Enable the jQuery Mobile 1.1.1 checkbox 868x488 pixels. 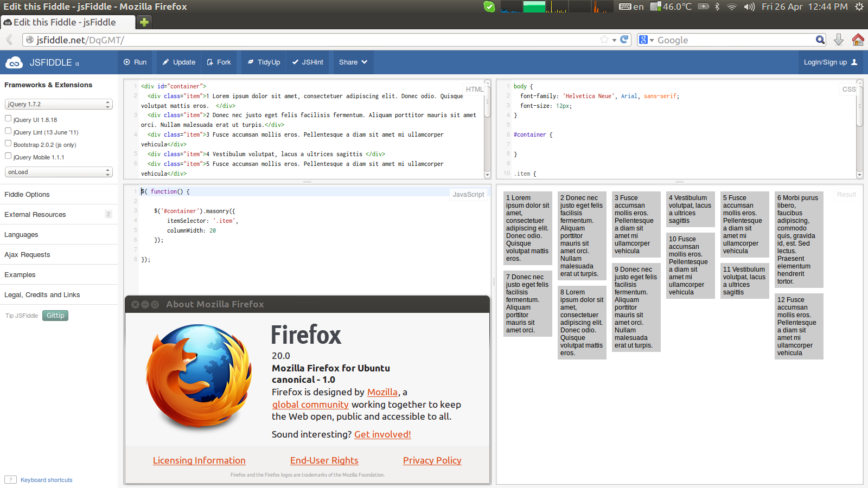coord(8,156)
